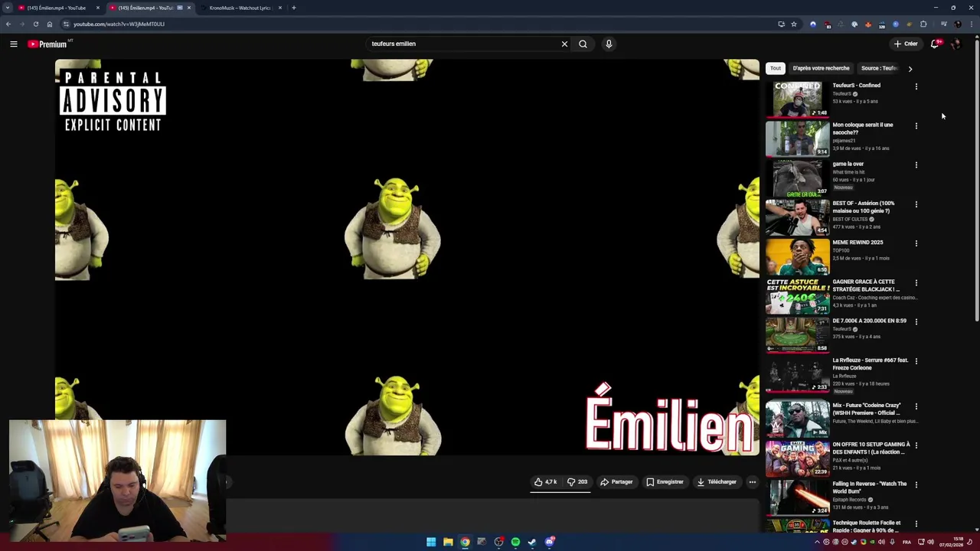Viewport: 980px width, 551px height.
Task: Show hidden system tray icons
Action: (817, 542)
